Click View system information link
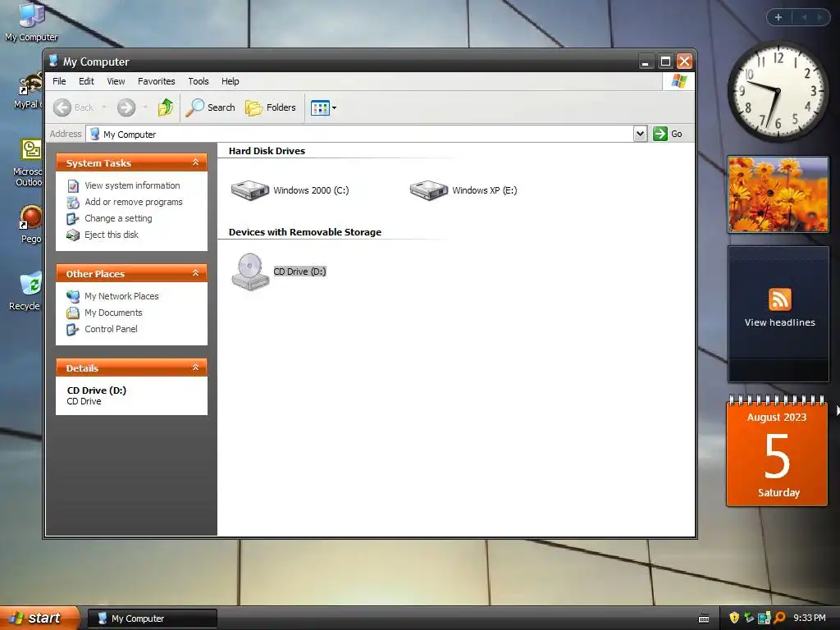The height and width of the screenshot is (630, 840). 132,185
